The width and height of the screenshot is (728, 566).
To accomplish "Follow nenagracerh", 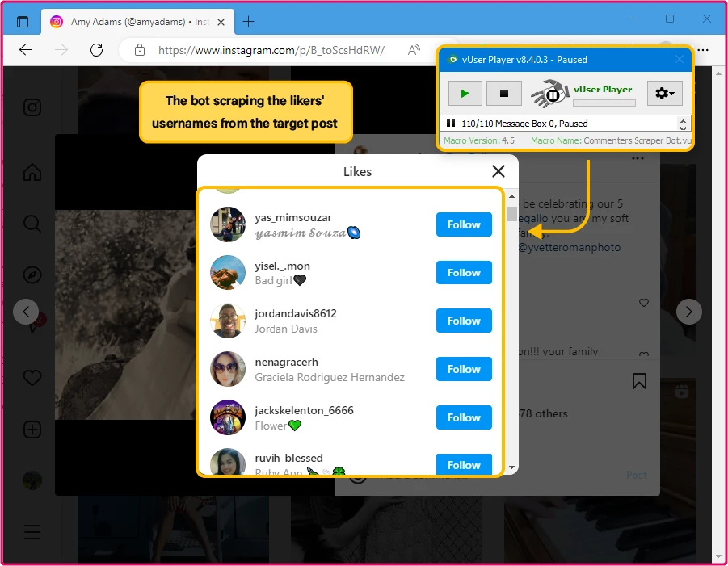I will [x=464, y=369].
